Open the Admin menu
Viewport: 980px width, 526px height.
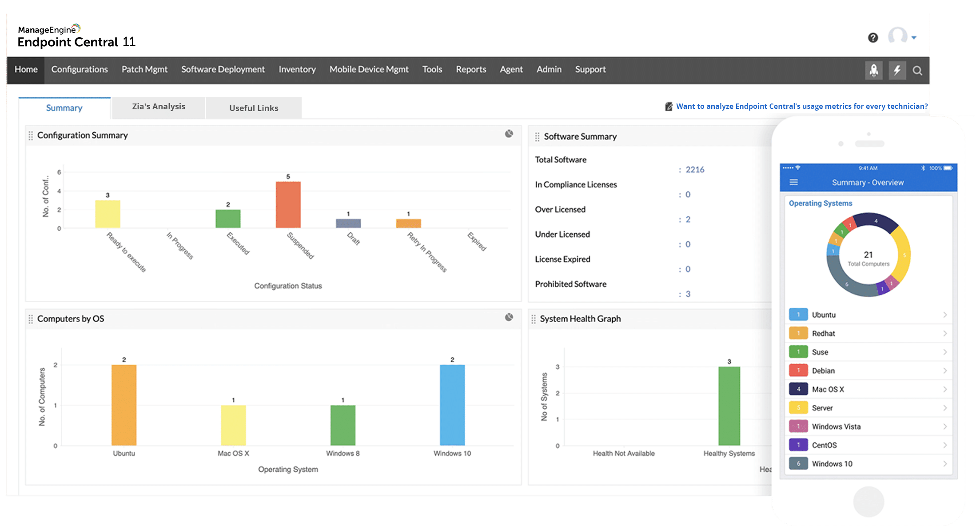[549, 70]
